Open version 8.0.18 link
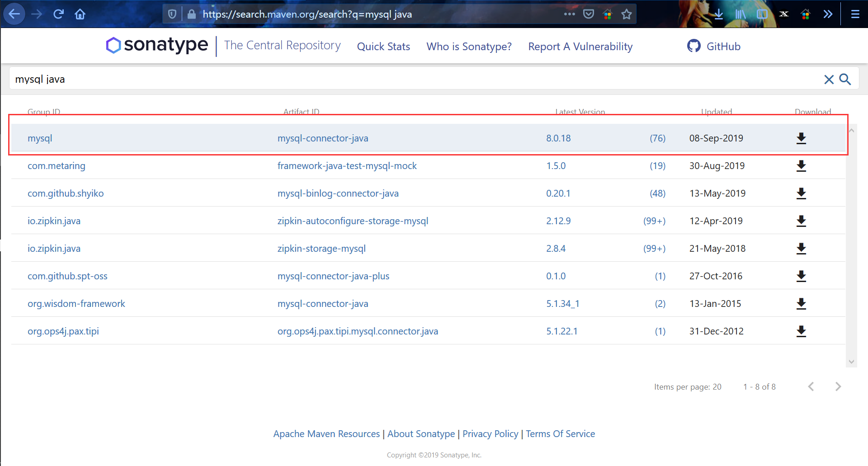The image size is (868, 466). (x=558, y=138)
